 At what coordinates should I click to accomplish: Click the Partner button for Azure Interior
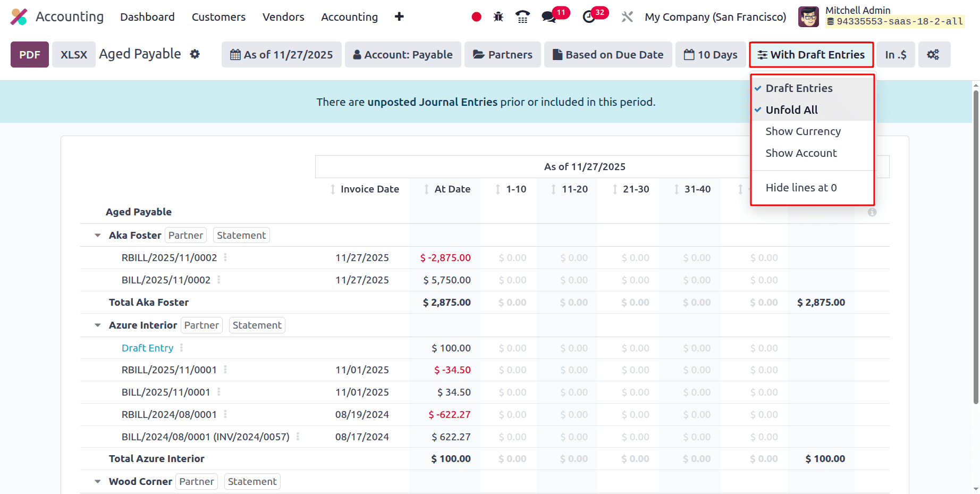(201, 325)
